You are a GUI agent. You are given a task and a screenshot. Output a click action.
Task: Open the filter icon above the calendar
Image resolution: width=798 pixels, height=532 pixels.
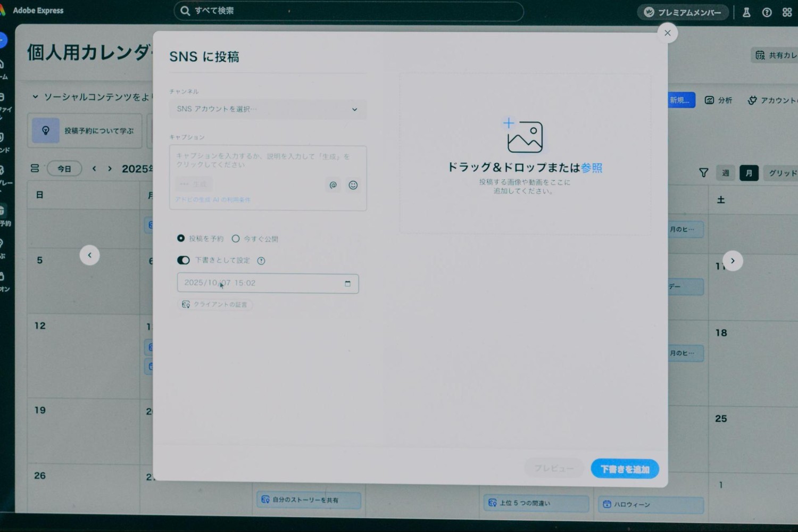point(703,173)
